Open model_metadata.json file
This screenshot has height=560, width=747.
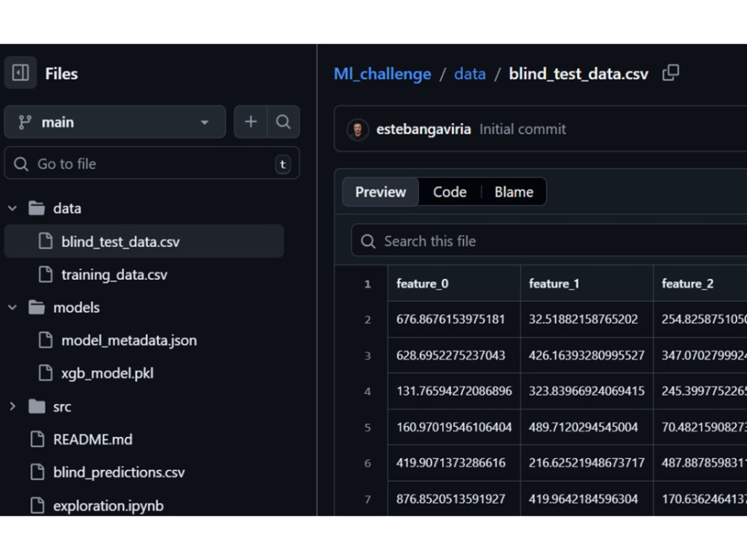tap(129, 340)
